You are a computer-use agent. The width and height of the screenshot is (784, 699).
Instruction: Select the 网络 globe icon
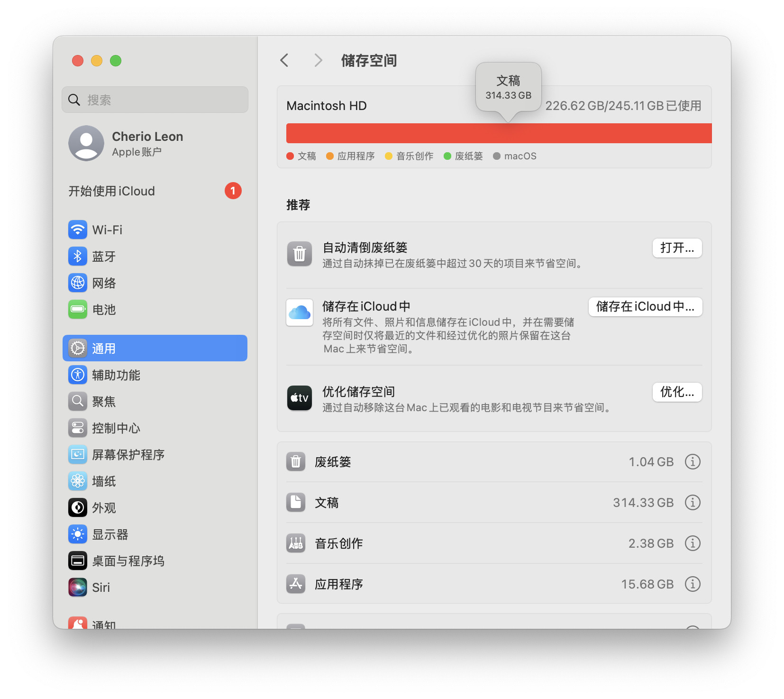pyautogui.click(x=78, y=283)
